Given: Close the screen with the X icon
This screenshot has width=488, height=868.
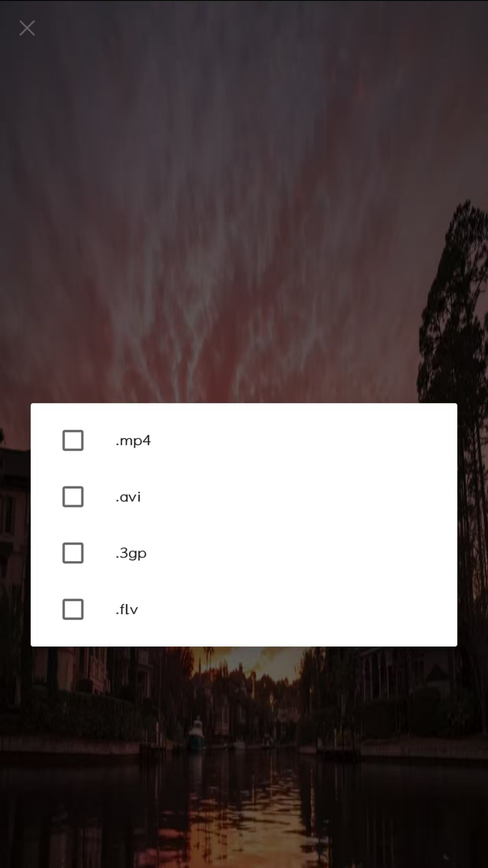Looking at the screenshot, I should (x=27, y=28).
